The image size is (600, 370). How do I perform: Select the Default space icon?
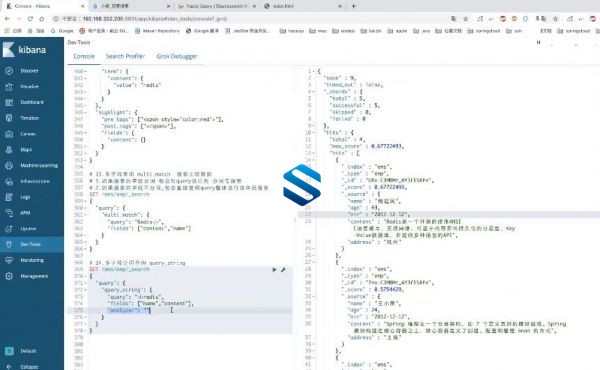9,350
